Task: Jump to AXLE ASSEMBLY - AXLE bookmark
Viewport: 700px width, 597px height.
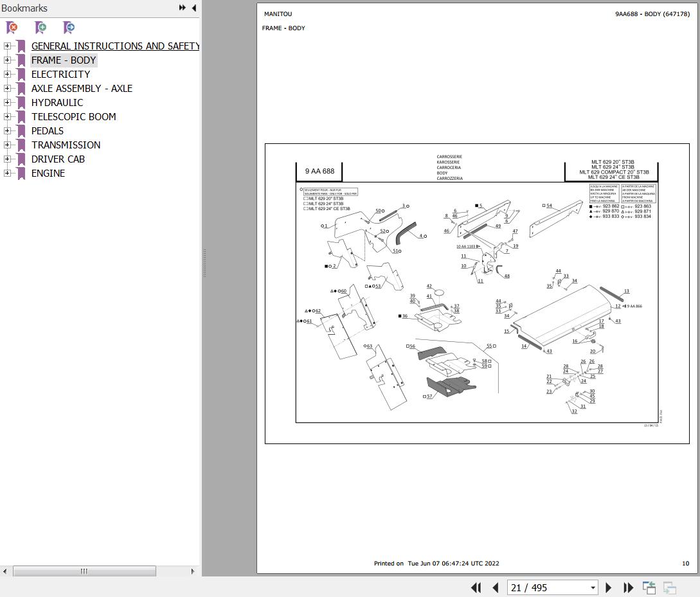Action: pos(82,88)
